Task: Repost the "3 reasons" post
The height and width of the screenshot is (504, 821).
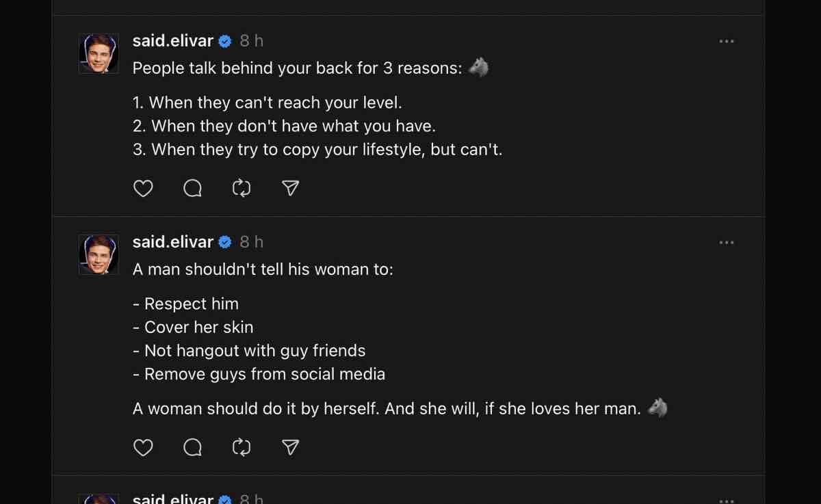Action: coord(242,188)
